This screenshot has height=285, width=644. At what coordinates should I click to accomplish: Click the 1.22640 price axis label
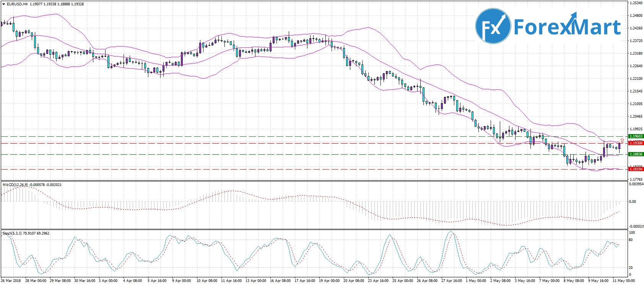coord(636,66)
